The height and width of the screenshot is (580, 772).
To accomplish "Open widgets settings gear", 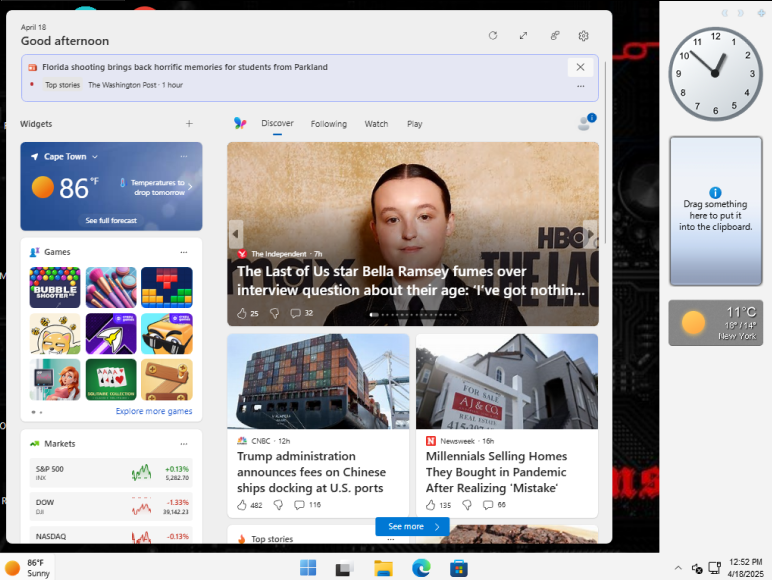I will tap(583, 35).
